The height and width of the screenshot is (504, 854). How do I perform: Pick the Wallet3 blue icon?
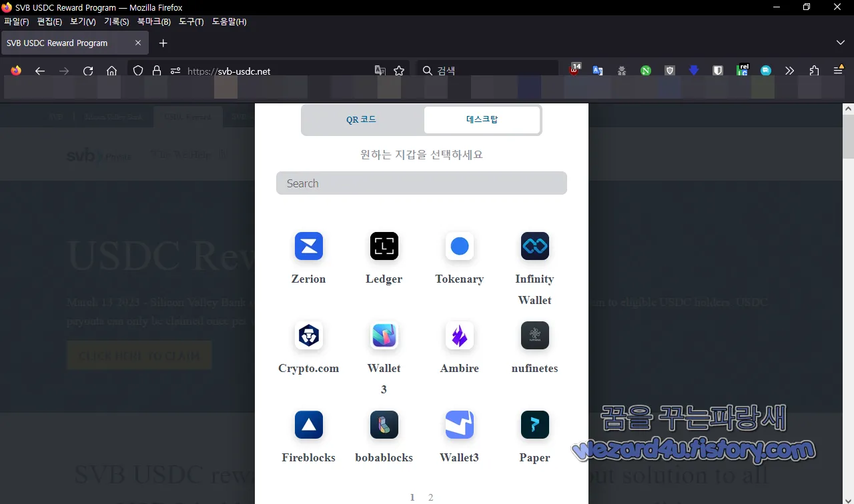(460, 425)
